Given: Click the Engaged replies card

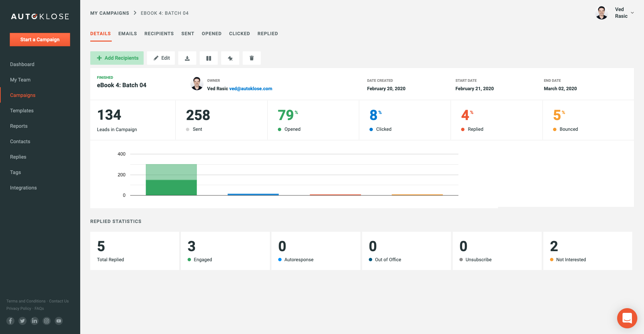Looking at the screenshot, I should [225, 251].
